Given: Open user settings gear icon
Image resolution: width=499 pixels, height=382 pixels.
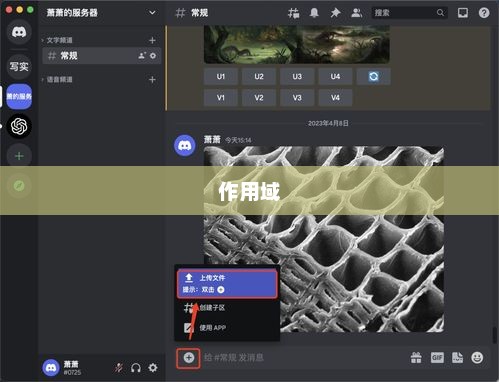Looking at the screenshot, I should [x=153, y=368].
